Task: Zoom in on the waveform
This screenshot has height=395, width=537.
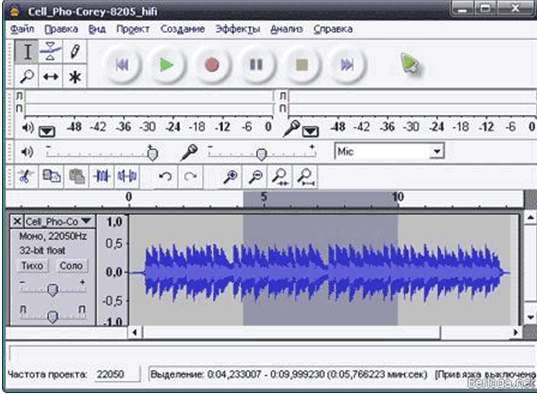Action: coord(230,177)
